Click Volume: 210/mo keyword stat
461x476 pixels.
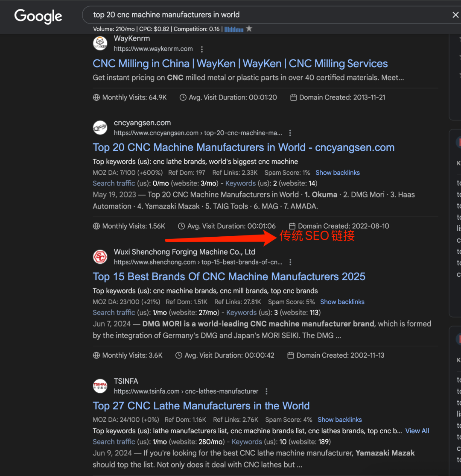point(114,29)
